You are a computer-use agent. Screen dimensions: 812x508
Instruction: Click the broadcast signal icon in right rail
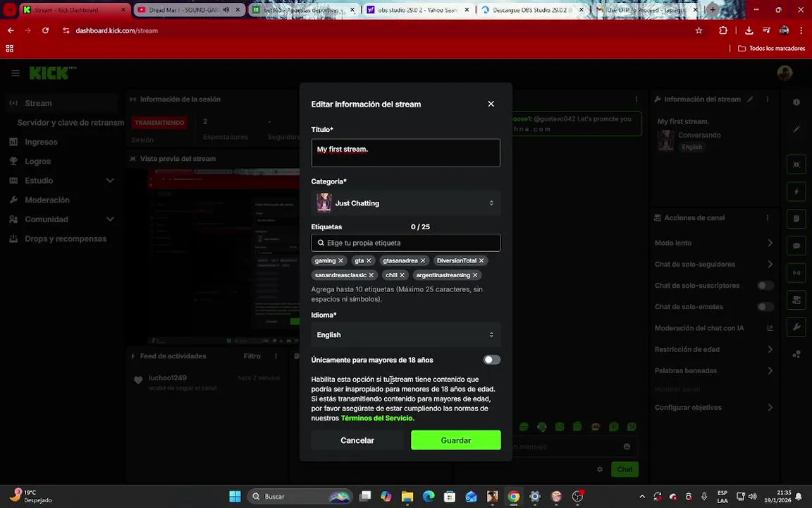[796, 272]
